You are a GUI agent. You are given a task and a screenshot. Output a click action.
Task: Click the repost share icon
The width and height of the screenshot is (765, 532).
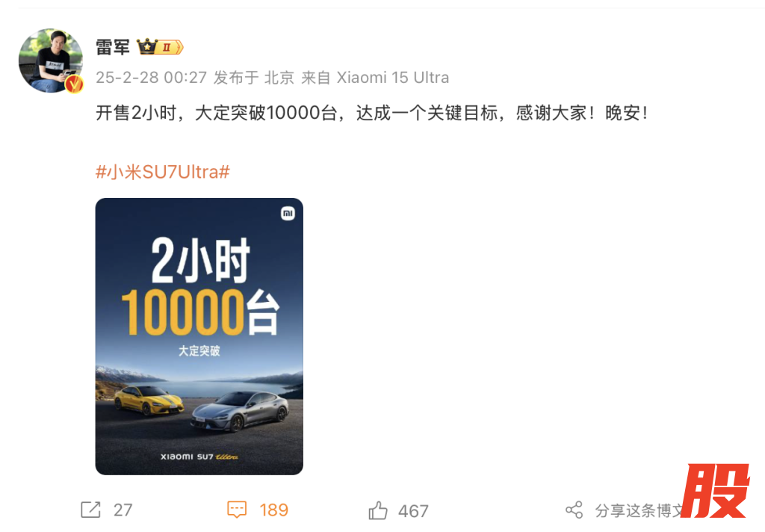[90, 510]
